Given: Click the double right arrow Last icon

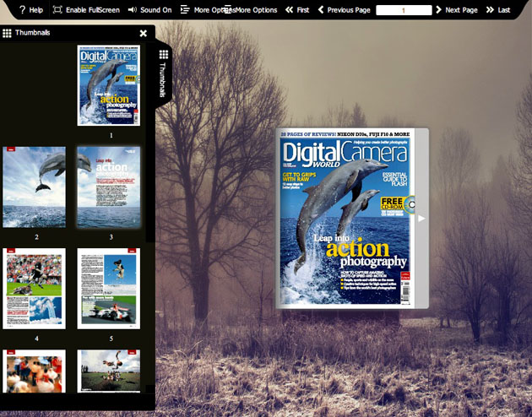Looking at the screenshot, I should (x=490, y=10).
